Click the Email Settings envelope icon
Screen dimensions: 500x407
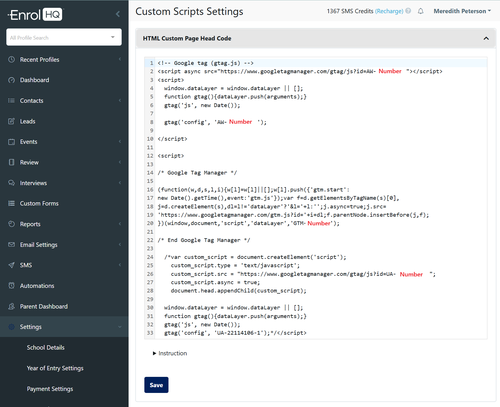[12, 245]
